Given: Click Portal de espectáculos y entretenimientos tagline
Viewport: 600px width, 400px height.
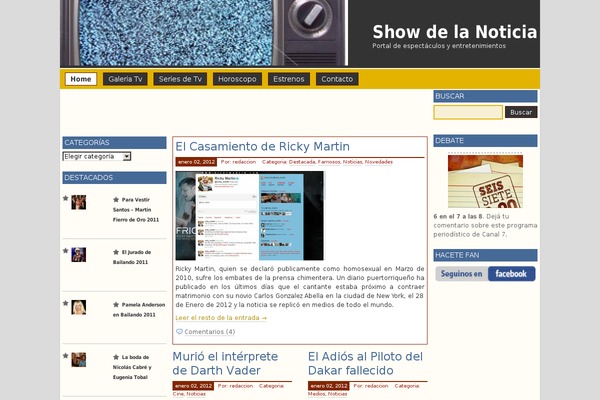Looking at the screenshot, I should tap(439, 46).
